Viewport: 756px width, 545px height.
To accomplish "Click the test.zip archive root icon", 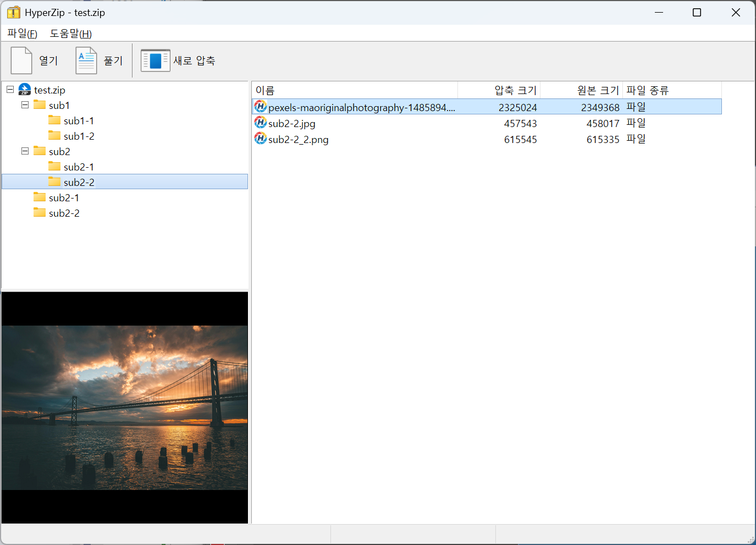I will click(25, 90).
